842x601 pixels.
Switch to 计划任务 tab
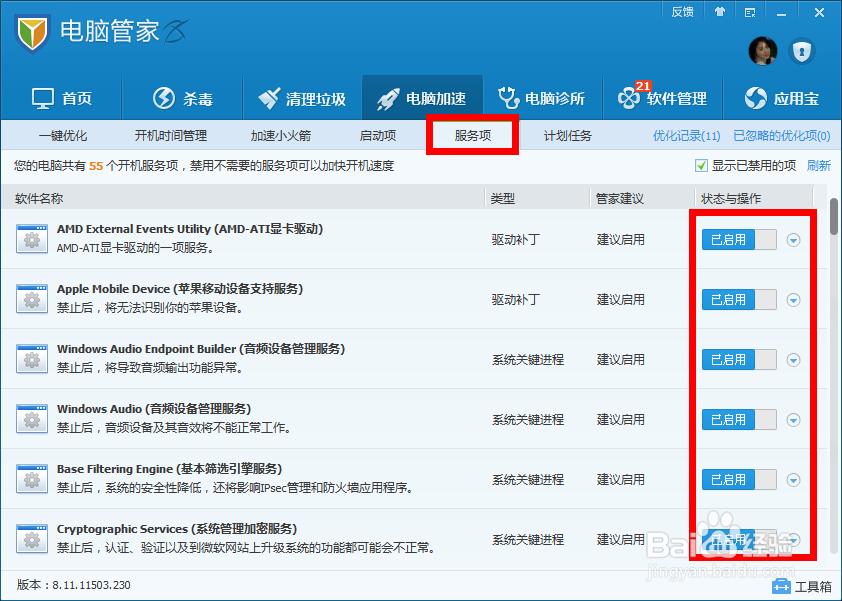point(568,135)
